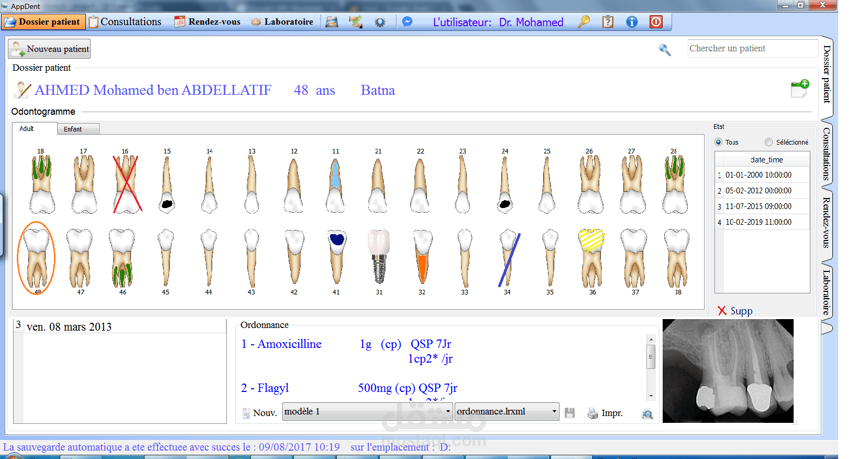Click in Chercher un patient field

[x=753, y=48]
